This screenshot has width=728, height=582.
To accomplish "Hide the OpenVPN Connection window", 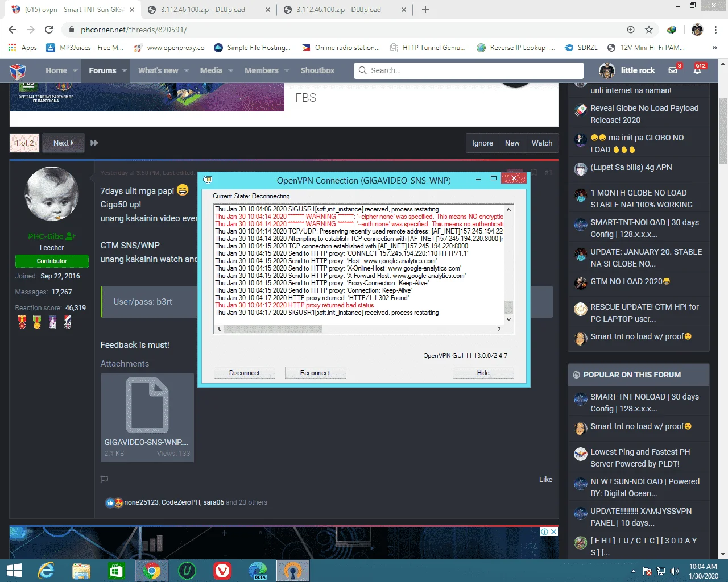I will 483,373.
